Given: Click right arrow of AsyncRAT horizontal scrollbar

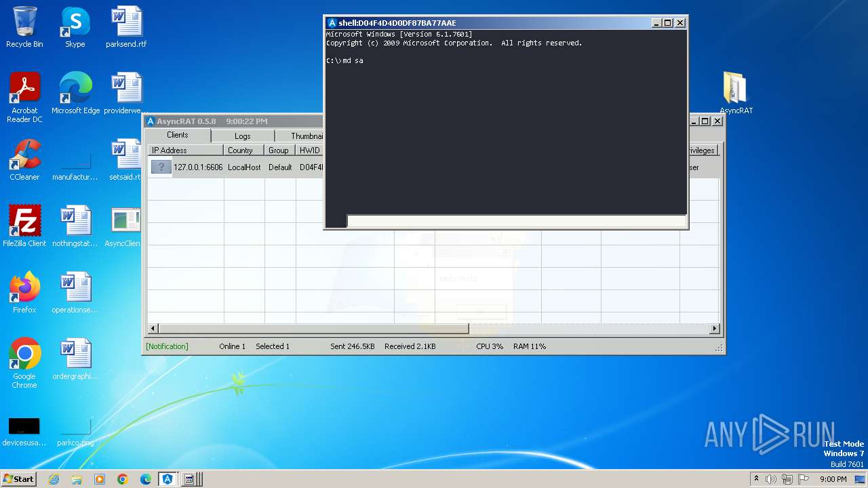Looking at the screenshot, I should coord(714,329).
